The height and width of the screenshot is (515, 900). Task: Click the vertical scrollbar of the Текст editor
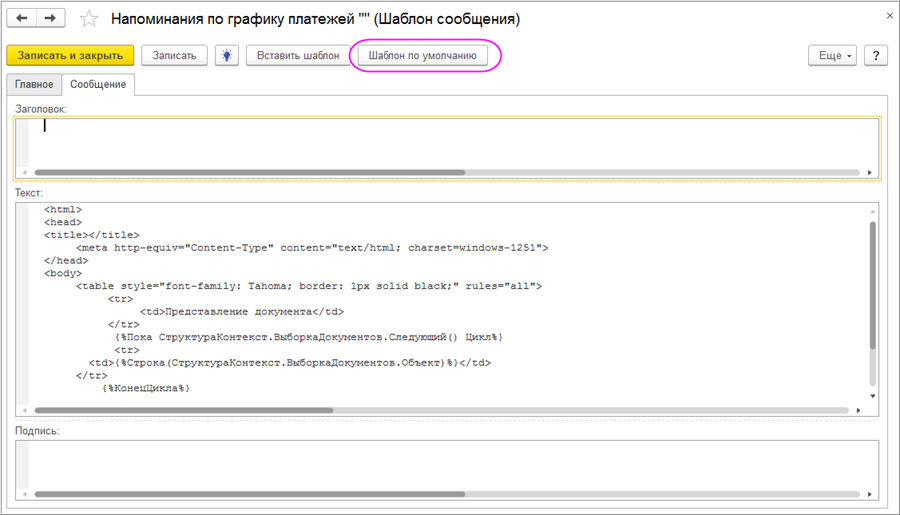[x=873, y=285]
